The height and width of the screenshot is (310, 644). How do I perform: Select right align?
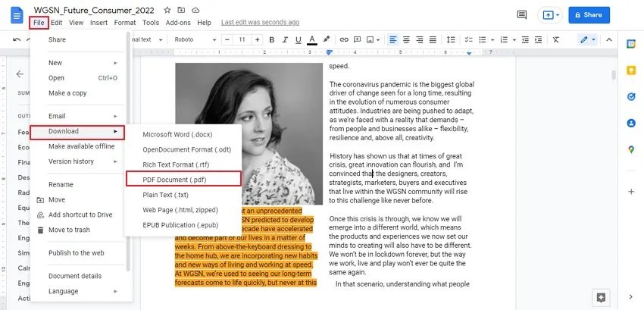(x=419, y=40)
